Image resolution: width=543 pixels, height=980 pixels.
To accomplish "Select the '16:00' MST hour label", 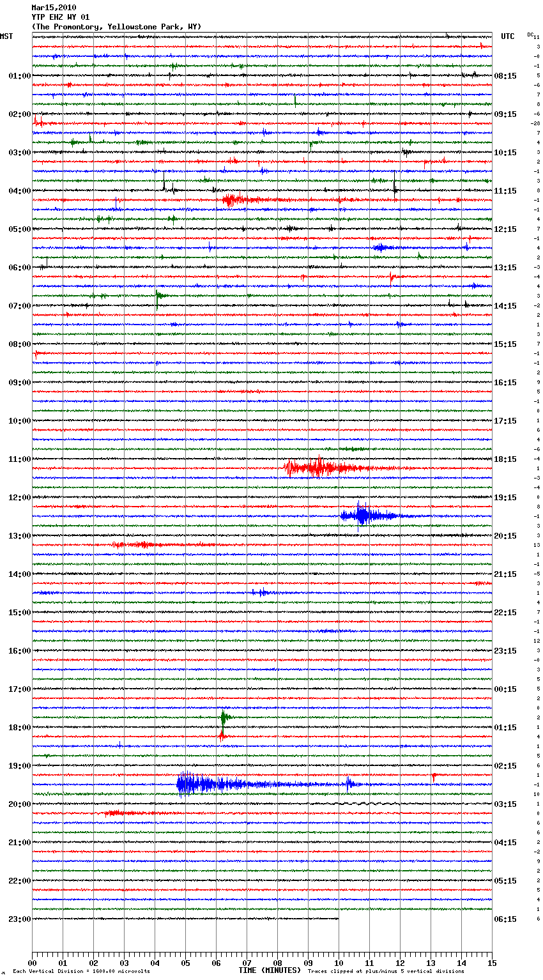I will (x=20, y=650).
